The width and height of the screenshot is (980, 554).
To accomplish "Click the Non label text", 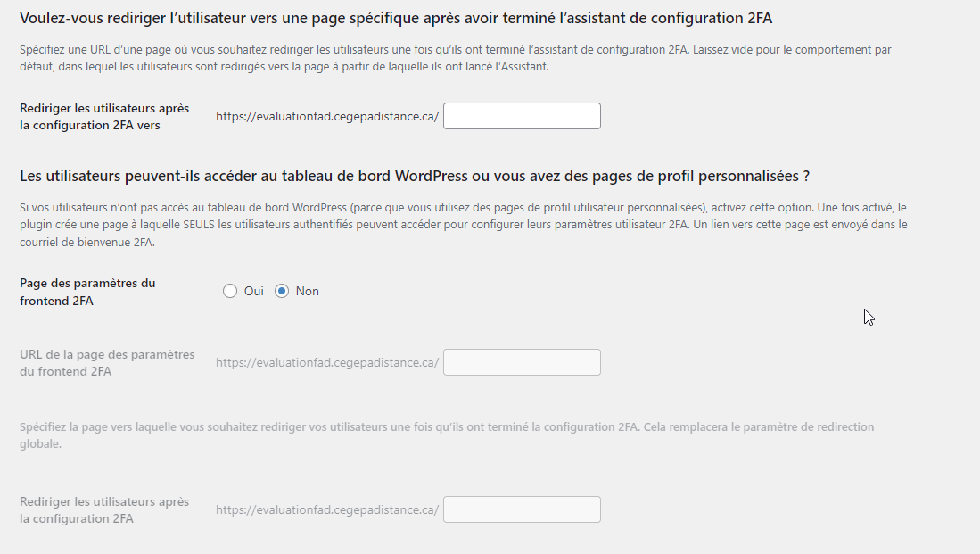I will click(307, 291).
